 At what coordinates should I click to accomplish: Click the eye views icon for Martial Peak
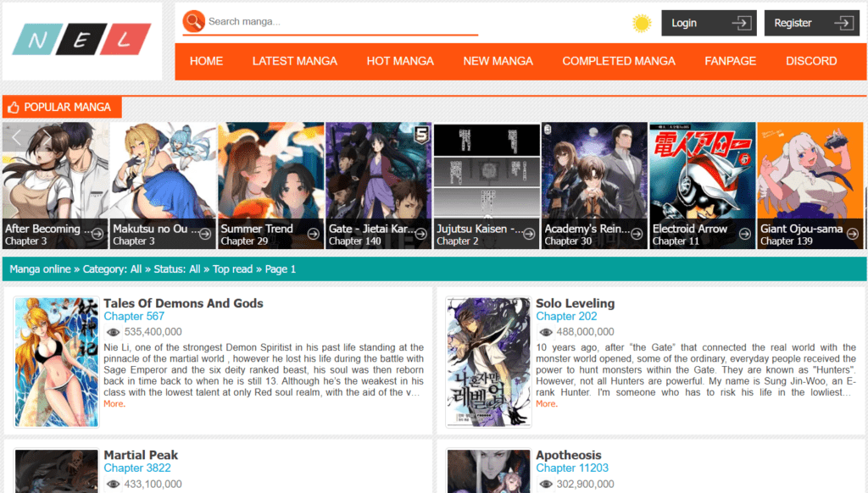pos(113,485)
